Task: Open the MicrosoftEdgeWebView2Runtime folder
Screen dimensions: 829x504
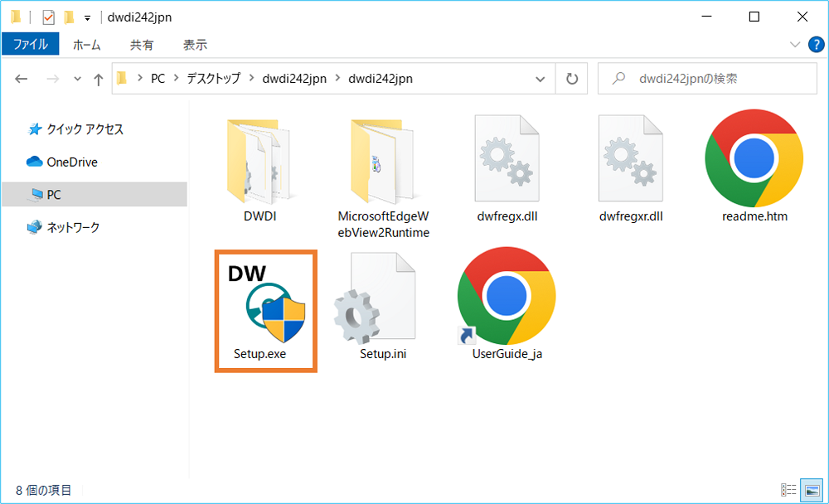Action: tap(383, 177)
